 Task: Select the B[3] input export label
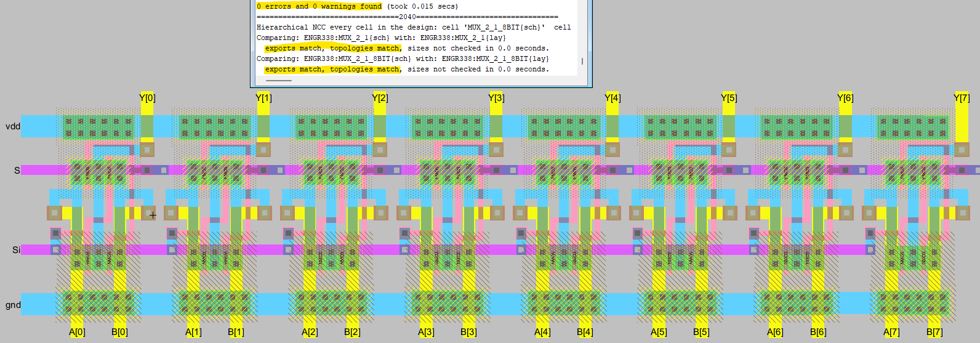(x=468, y=332)
